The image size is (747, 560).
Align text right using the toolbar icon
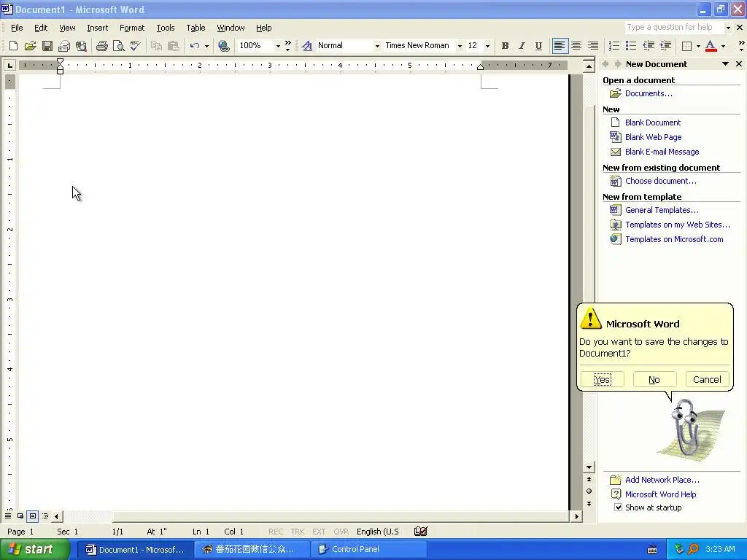[593, 46]
